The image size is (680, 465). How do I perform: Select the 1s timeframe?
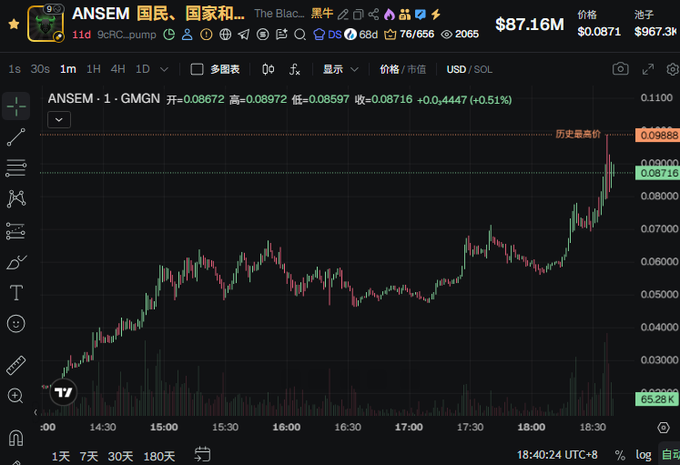click(14, 69)
